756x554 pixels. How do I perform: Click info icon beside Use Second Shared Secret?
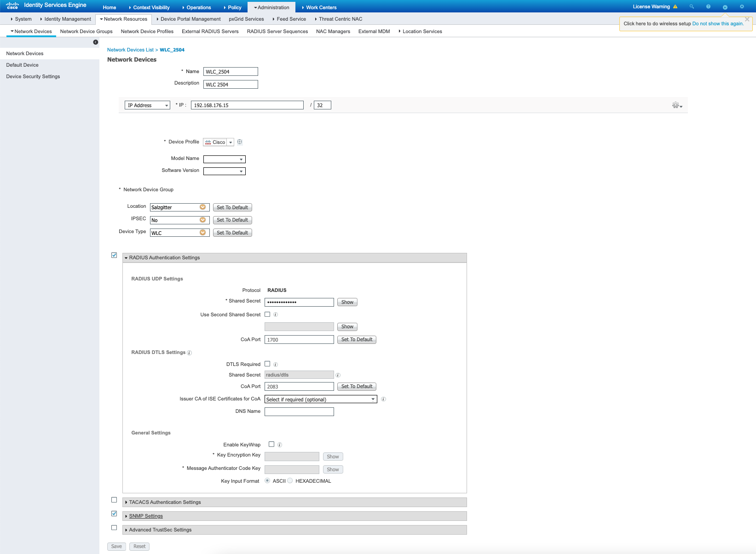[276, 315]
